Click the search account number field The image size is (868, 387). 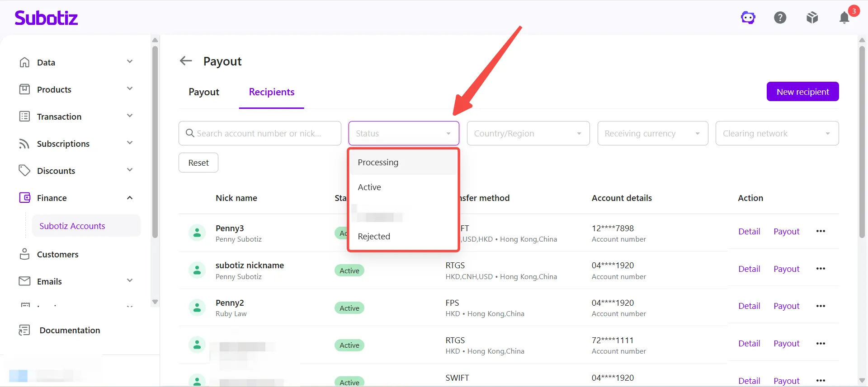[260, 133]
